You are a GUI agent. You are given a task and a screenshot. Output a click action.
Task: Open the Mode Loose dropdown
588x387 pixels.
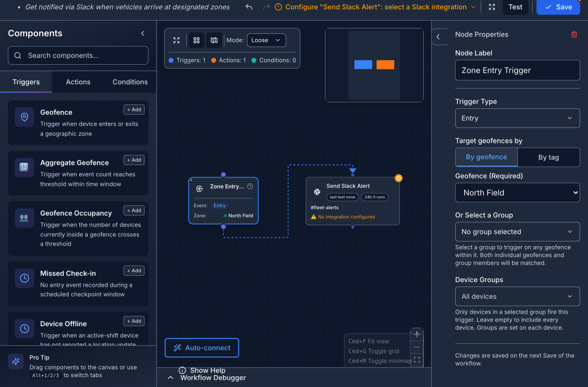point(266,40)
